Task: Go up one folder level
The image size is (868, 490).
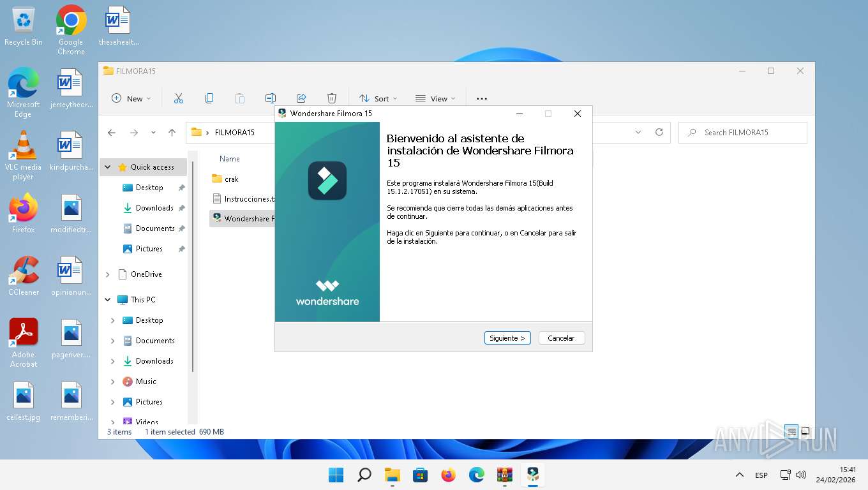Action: pos(172,133)
